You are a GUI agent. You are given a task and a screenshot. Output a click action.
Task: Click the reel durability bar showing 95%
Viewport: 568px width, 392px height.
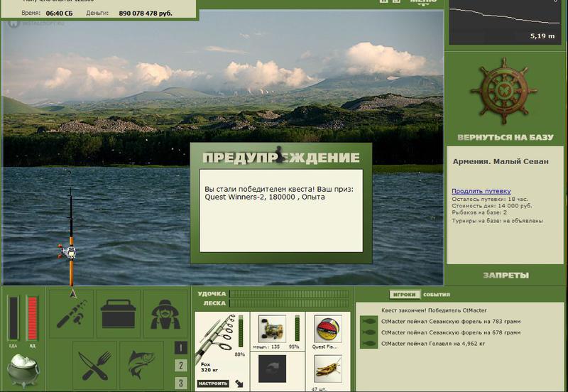(x=297, y=328)
